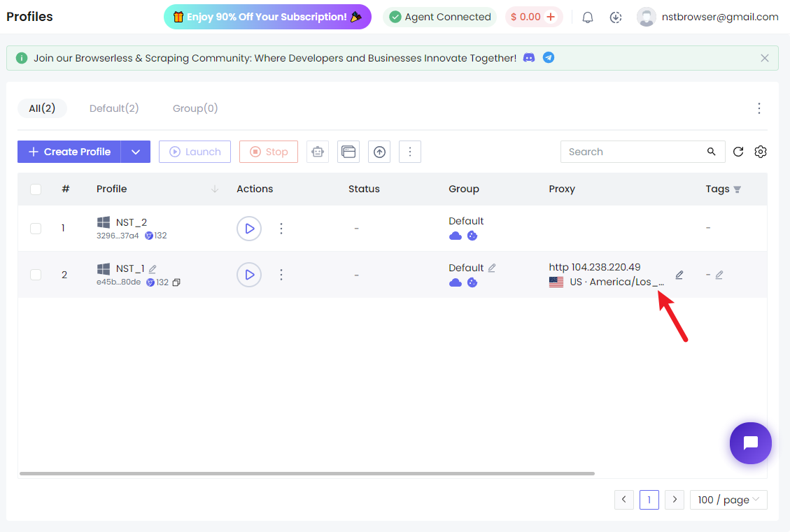Open the page size dropdown showing 100/page
The width and height of the screenshot is (790, 532).
[x=728, y=499]
